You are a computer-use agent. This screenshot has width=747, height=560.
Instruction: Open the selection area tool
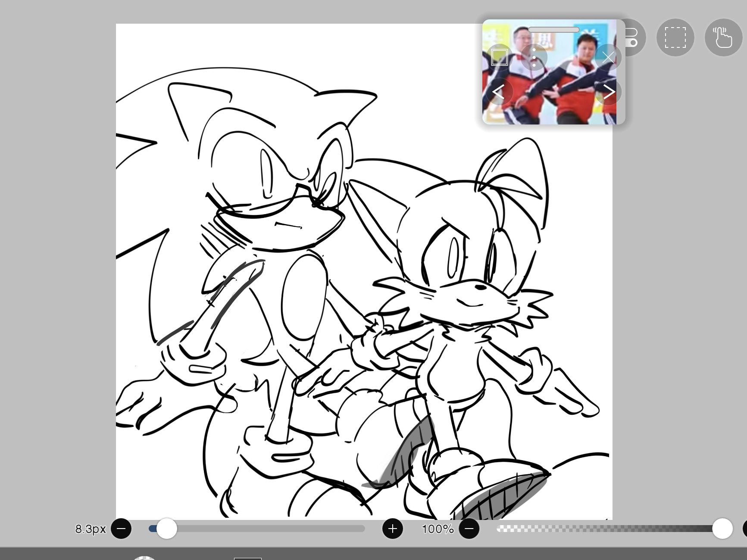pyautogui.click(x=675, y=37)
